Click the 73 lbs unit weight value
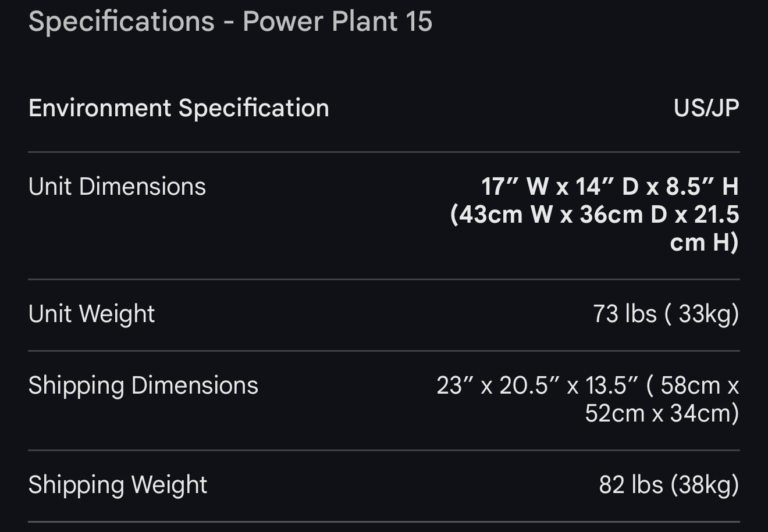Viewport: 768px width, 532px height. click(x=624, y=314)
